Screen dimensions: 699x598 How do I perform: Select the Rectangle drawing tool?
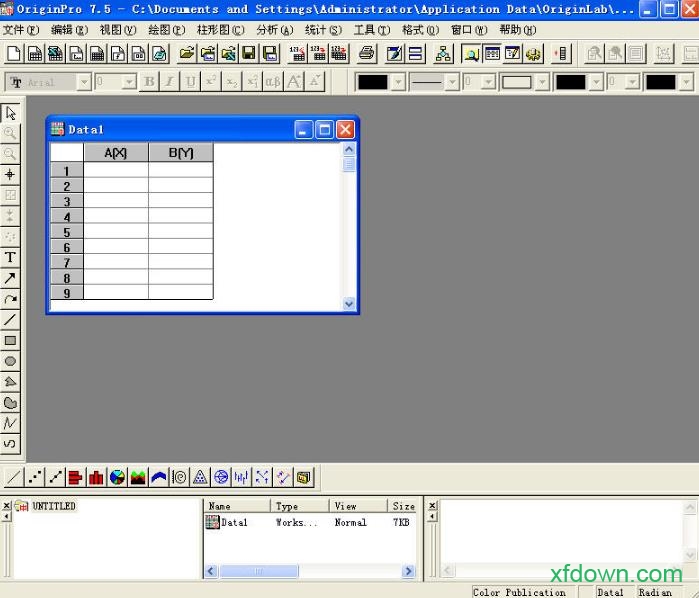tap(10, 341)
